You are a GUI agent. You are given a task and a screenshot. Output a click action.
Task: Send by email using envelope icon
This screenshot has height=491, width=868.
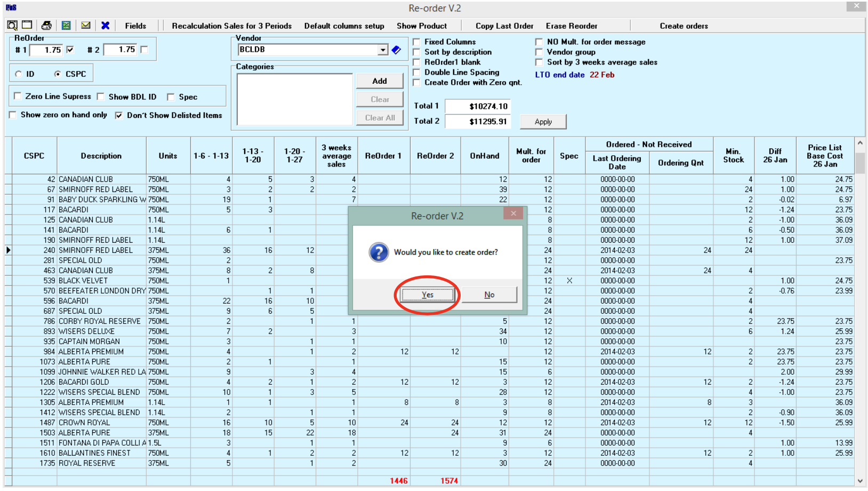pyautogui.click(x=85, y=25)
